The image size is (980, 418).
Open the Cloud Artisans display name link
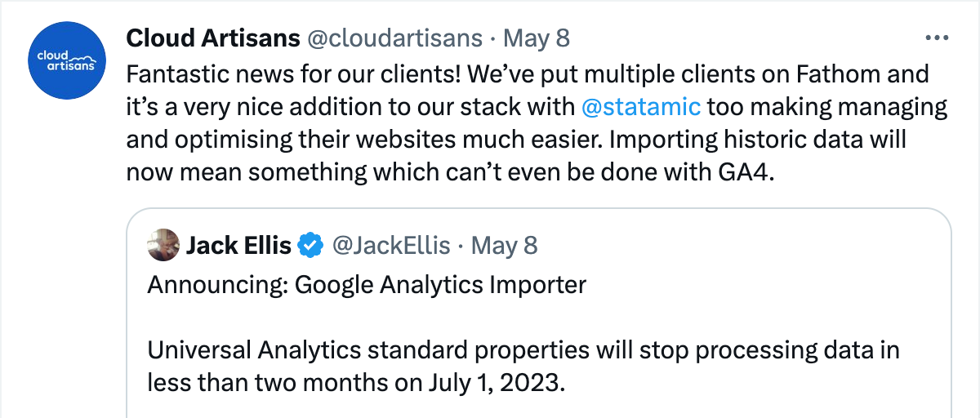point(212,38)
